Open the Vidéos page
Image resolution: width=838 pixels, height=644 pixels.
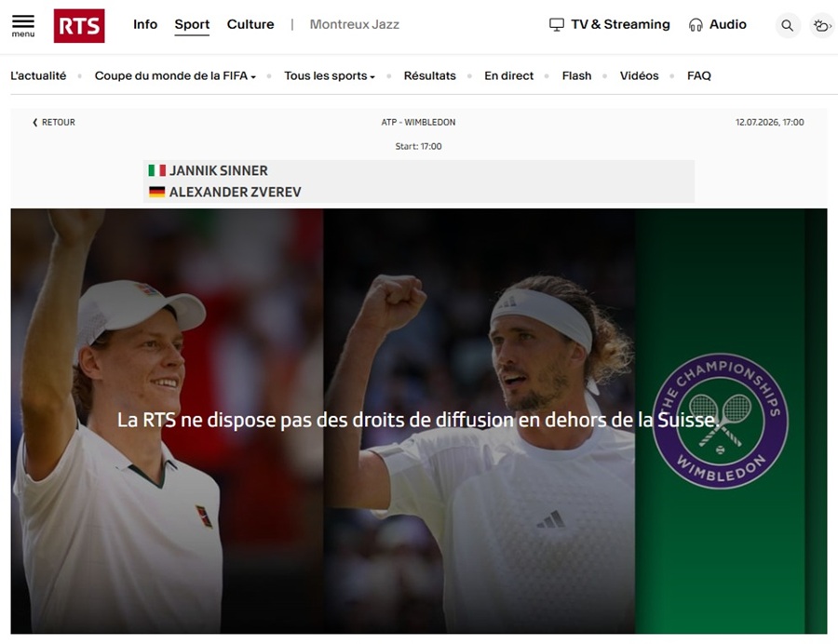click(639, 75)
